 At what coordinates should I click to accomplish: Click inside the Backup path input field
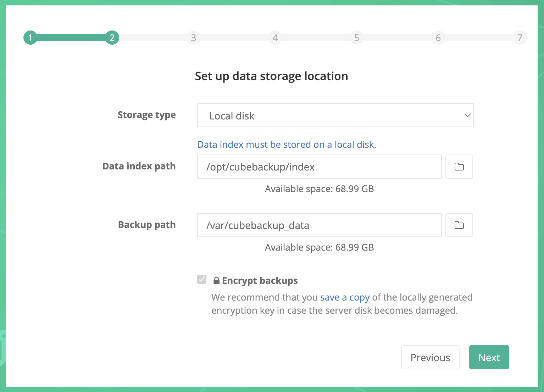point(319,225)
